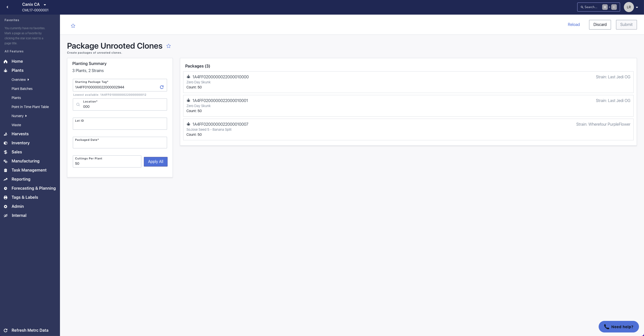Image resolution: width=644 pixels, height=336 pixels.
Task: Click the refresh icon in Starting Package Tag
Action: 162,87
